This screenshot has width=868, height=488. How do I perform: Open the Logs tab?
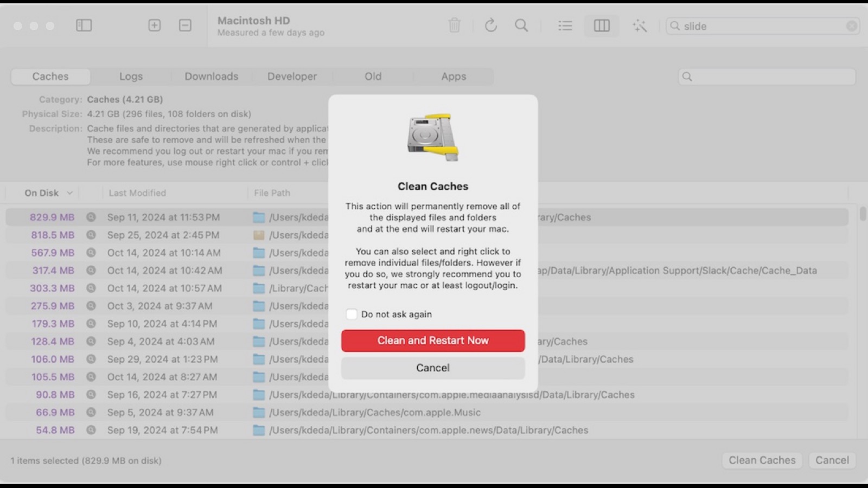[x=131, y=76]
